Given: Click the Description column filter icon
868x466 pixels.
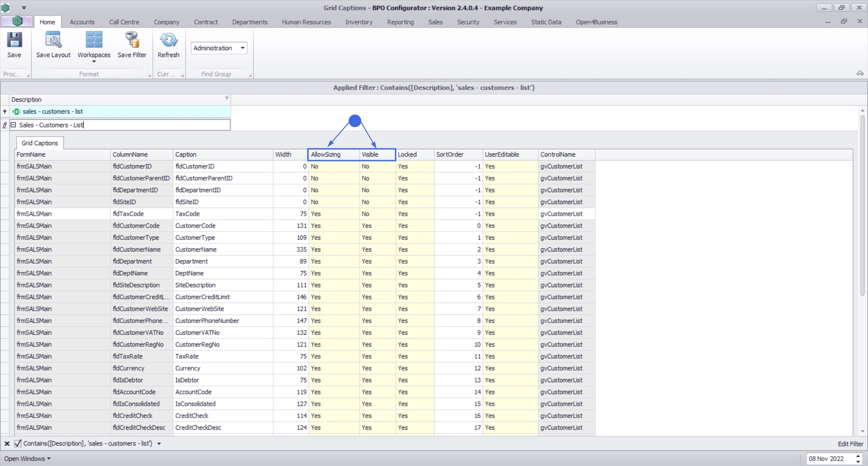Looking at the screenshot, I should coord(227,98).
